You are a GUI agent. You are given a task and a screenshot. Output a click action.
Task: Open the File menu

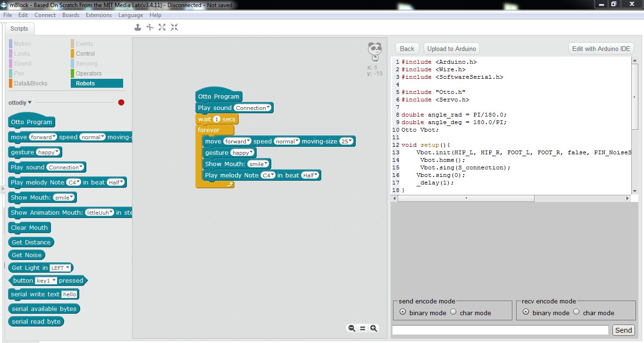click(x=8, y=15)
